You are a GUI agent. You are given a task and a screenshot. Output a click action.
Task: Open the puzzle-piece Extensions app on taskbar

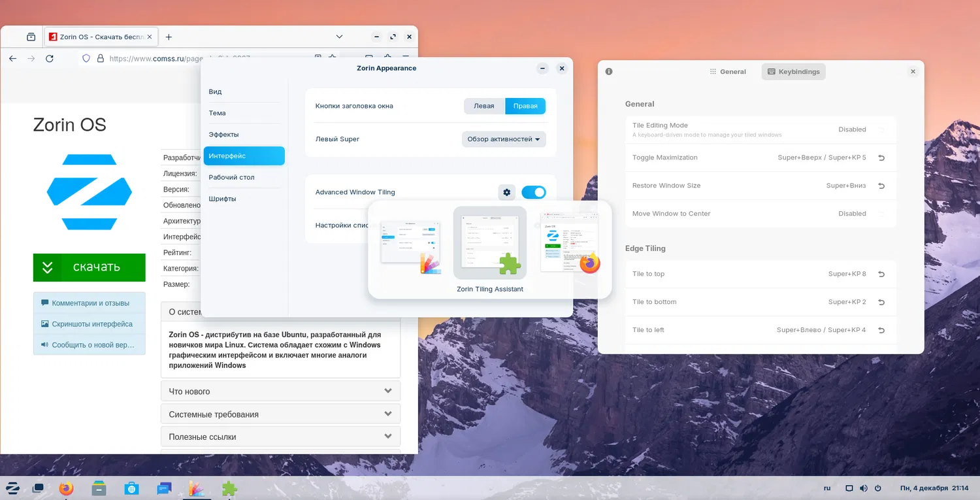point(229,488)
